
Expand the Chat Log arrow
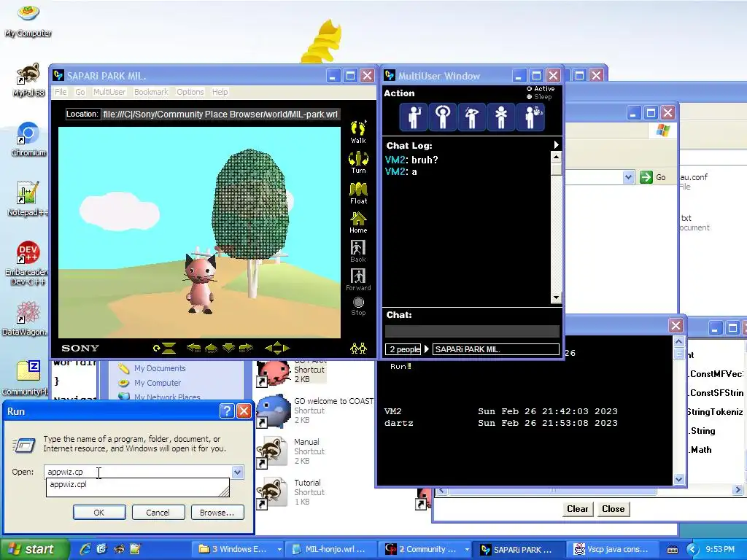coord(556,145)
